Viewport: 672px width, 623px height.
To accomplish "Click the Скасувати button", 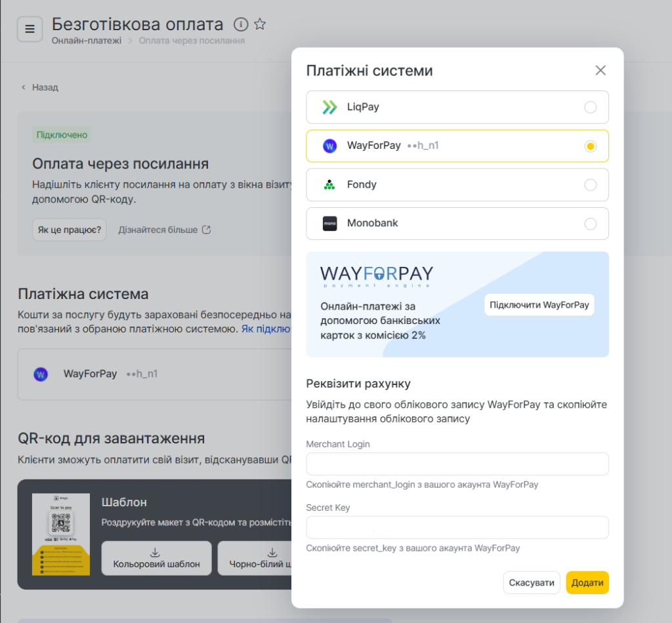I will (532, 582).
